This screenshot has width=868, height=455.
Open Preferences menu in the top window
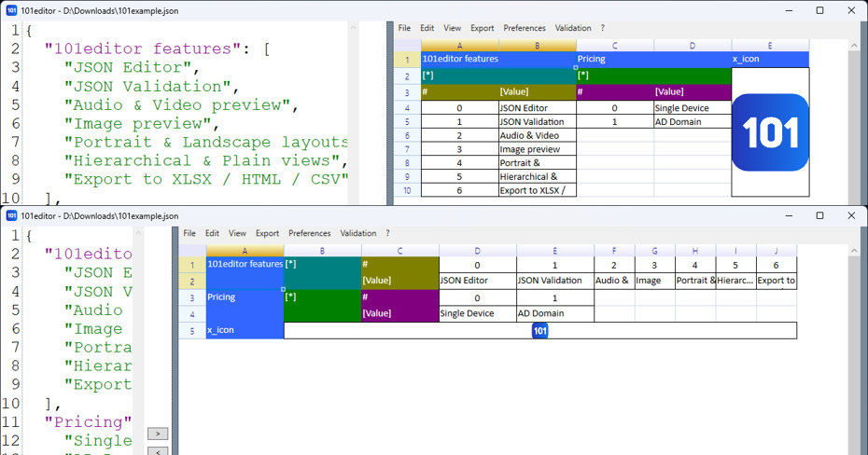point(525,28)
